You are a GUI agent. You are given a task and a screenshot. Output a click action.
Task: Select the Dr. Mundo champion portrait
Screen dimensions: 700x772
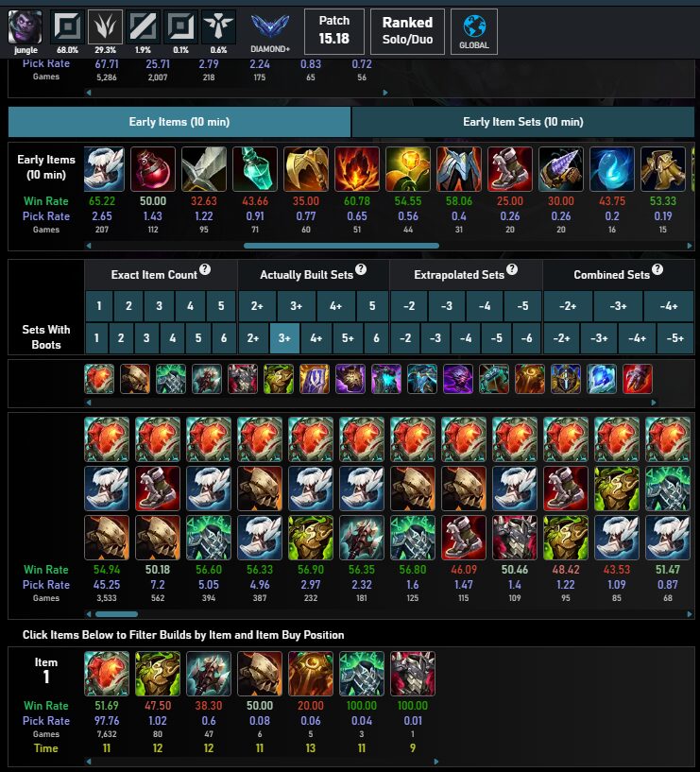(x=26, y=27)
